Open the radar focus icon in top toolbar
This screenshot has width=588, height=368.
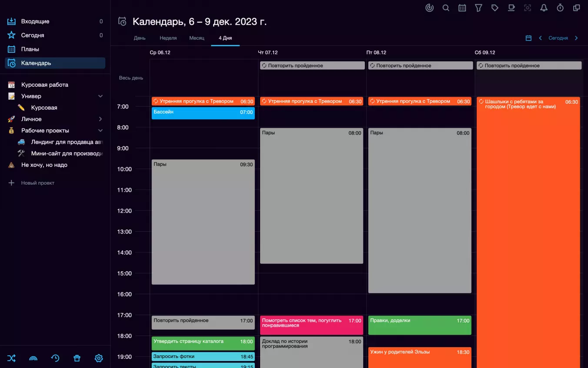pos(429,8)
